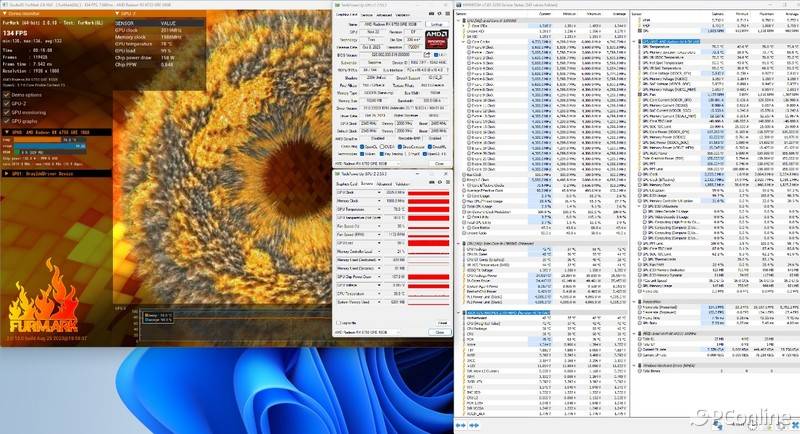Image resolution: width=800 pixels, height=434 pixels.
Task: Click the GPU Clock red sensor graph bar
Action: [x=427, y=193]
